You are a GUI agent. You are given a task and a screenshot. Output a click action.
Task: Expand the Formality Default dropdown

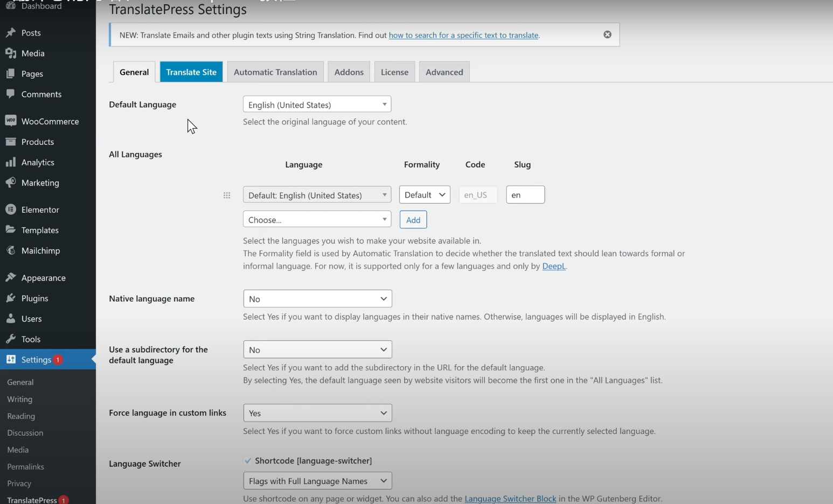(x=425, y=195)
